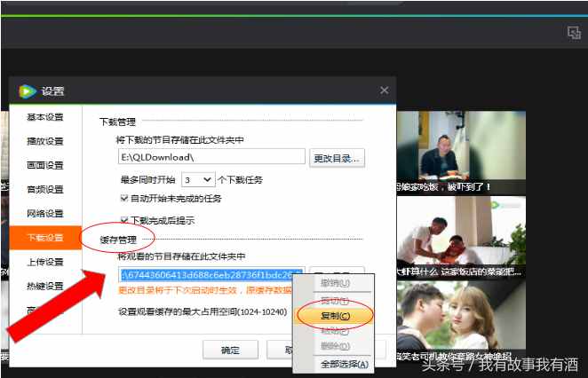Click the label 将下载的节目存储在此文件夹中
588x378 pixels.
pos(179,139)
